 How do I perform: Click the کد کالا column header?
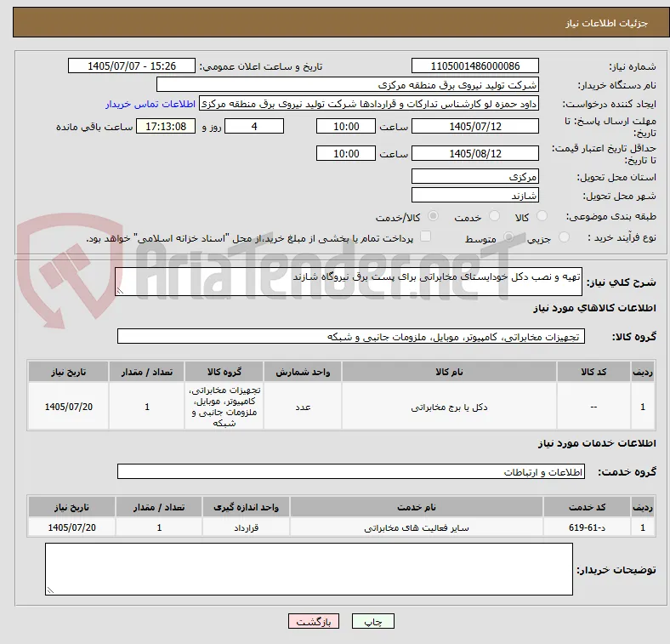tap(593, 372)
